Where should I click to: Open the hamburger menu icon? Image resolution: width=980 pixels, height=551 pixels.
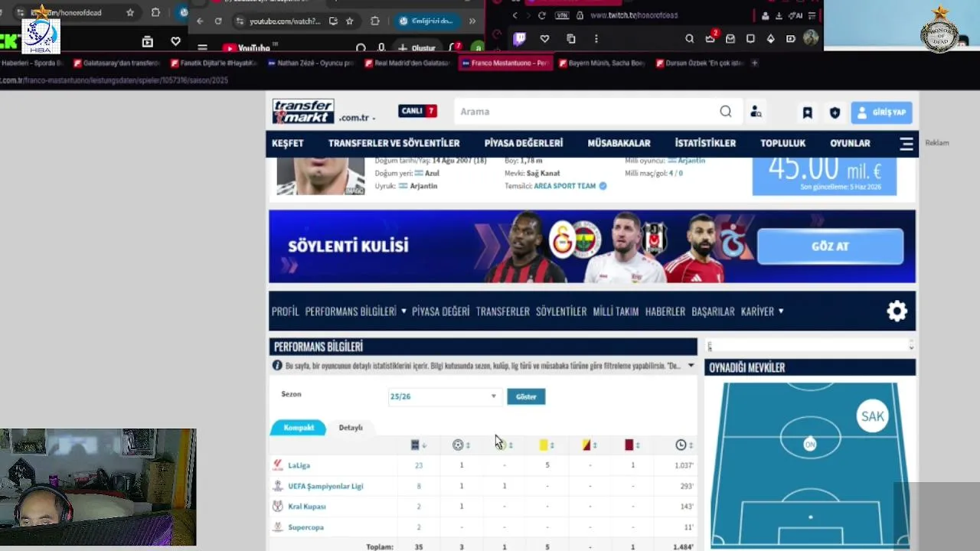pos(906,143)
